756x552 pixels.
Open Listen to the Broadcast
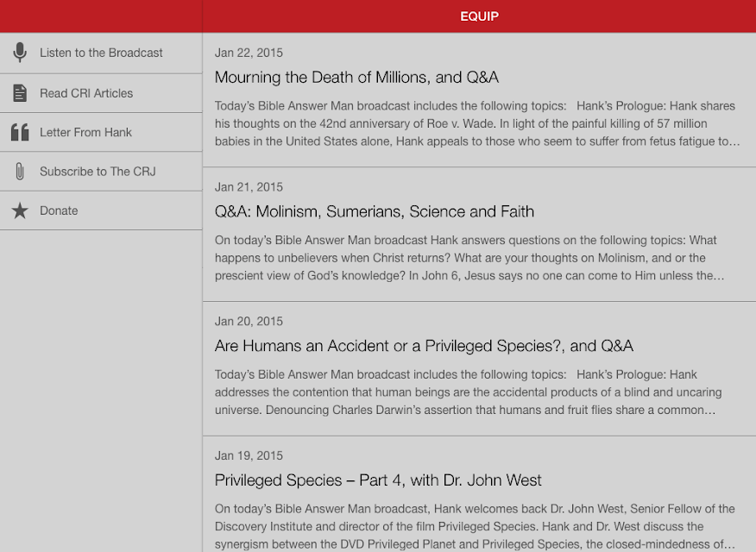coord(101,53)
